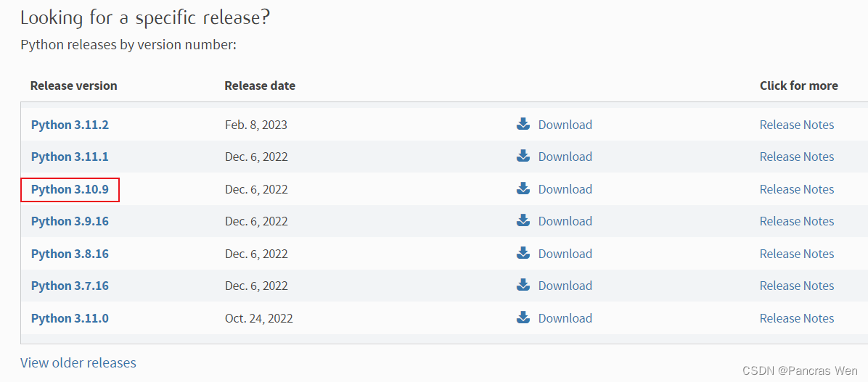Open the Python 3.7.16 release page
The height and width of the screenshot is (382, 868).
(70, 286)
